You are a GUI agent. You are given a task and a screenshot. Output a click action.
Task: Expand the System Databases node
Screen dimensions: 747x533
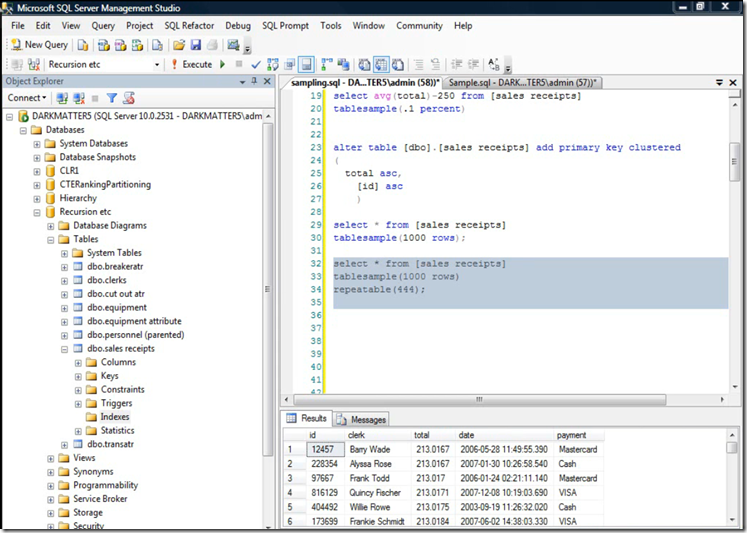(37, 144)
